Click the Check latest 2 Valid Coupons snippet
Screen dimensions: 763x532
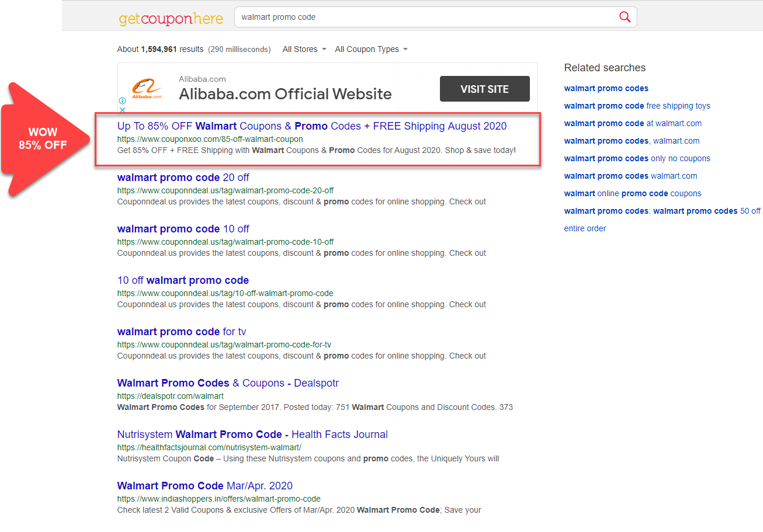point(299,510)
